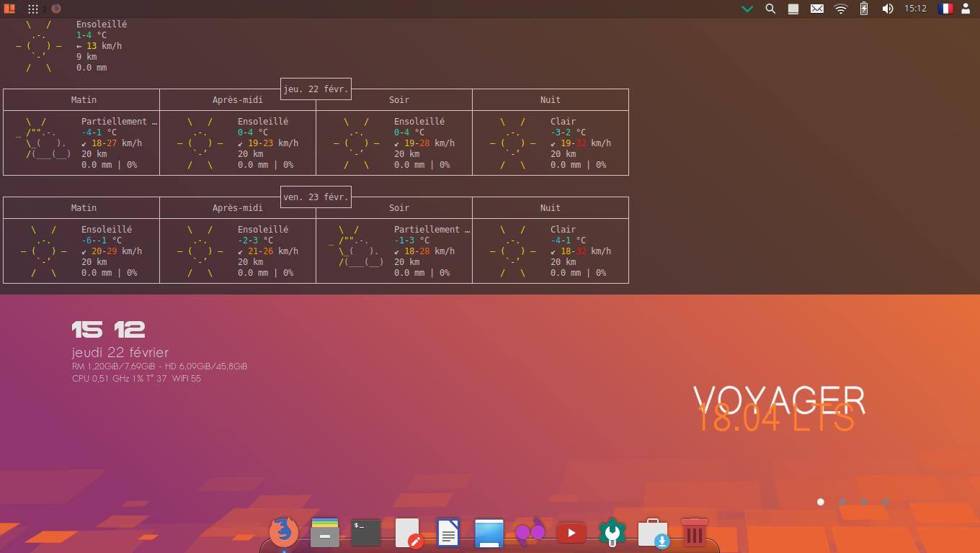Open the app grid launcher icon

coord(33,9)
